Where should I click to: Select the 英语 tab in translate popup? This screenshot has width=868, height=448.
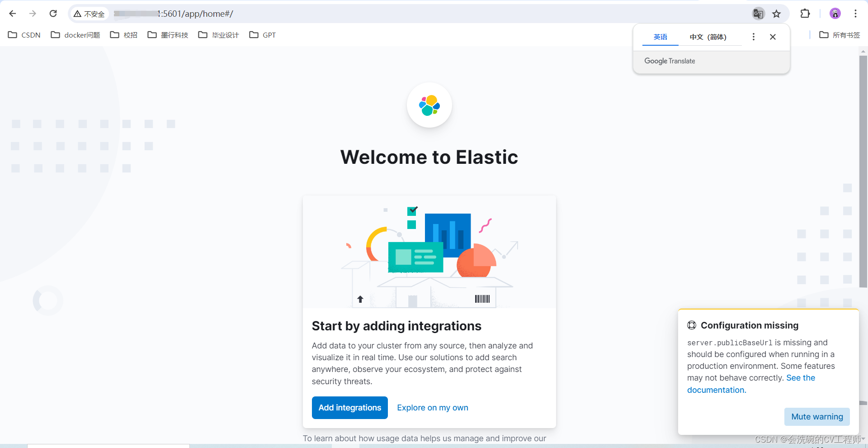click(x=660, y=37)
